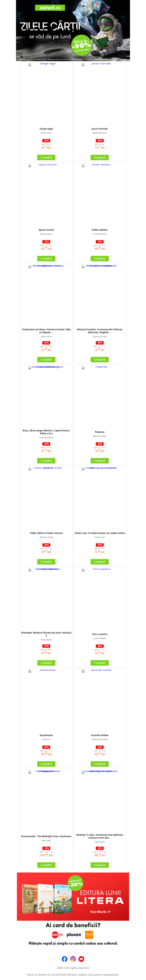146x980 pixels.
Task: Click Cumpără under Suflet salbatic
Action: click(100, 258)
